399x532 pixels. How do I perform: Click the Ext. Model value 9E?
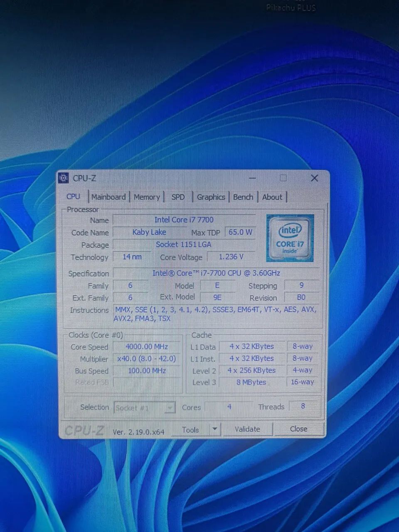[217, 298]
